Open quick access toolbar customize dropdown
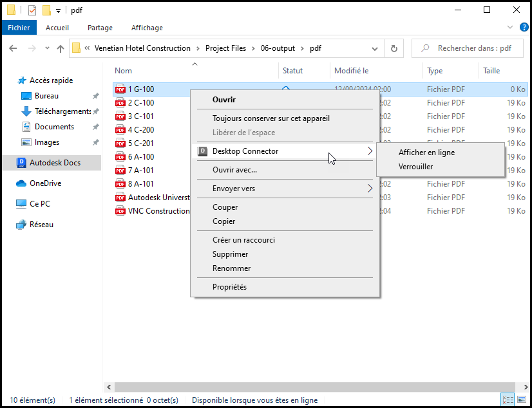The image size is (532, 408). (58, 11)
